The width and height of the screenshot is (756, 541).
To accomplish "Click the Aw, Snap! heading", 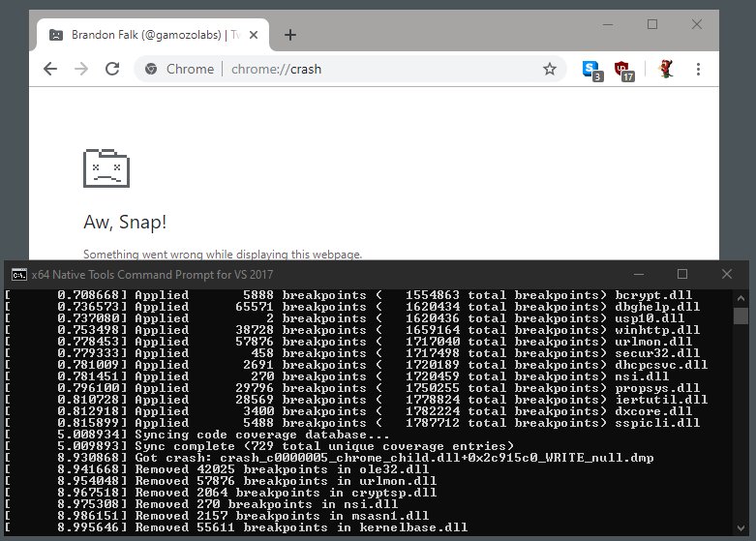I will [125, 222].
